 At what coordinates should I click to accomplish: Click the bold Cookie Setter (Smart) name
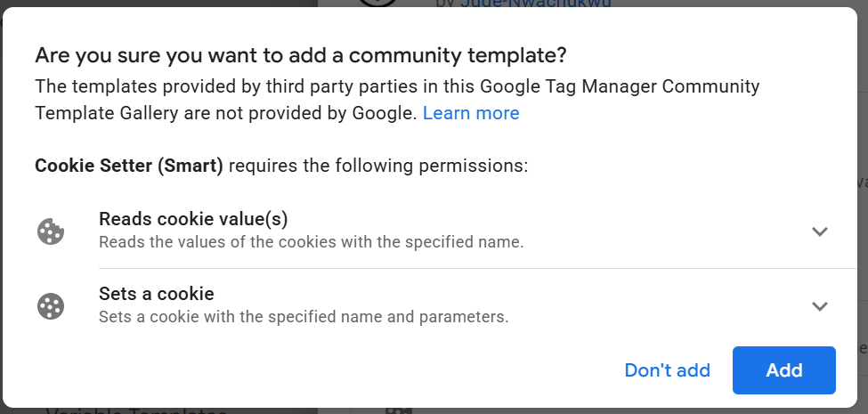(129, 166)
